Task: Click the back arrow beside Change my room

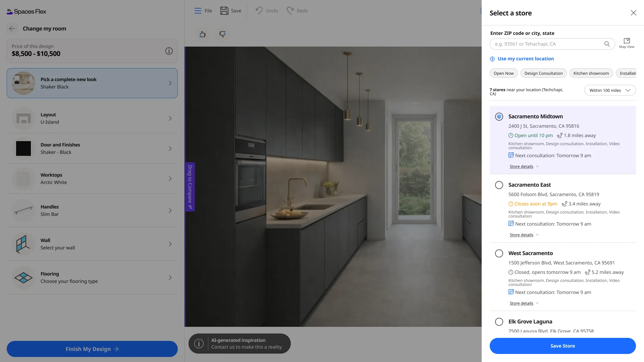Action: 12,28
